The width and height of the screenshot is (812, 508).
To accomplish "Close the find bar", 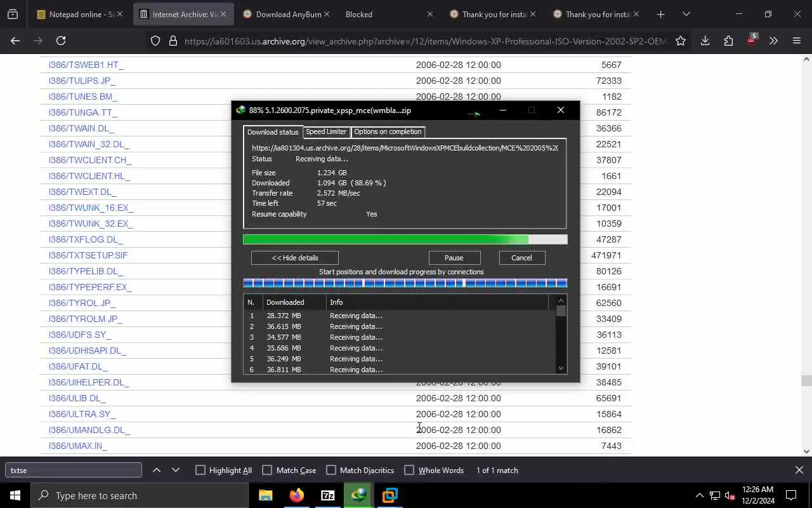I will click(799, 470).
